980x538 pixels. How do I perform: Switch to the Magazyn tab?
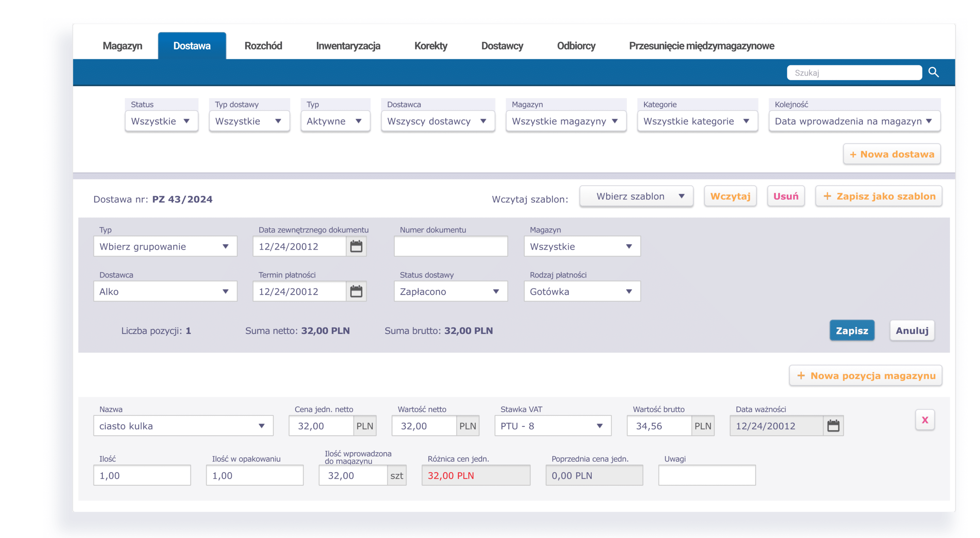[x=122, y=46]
